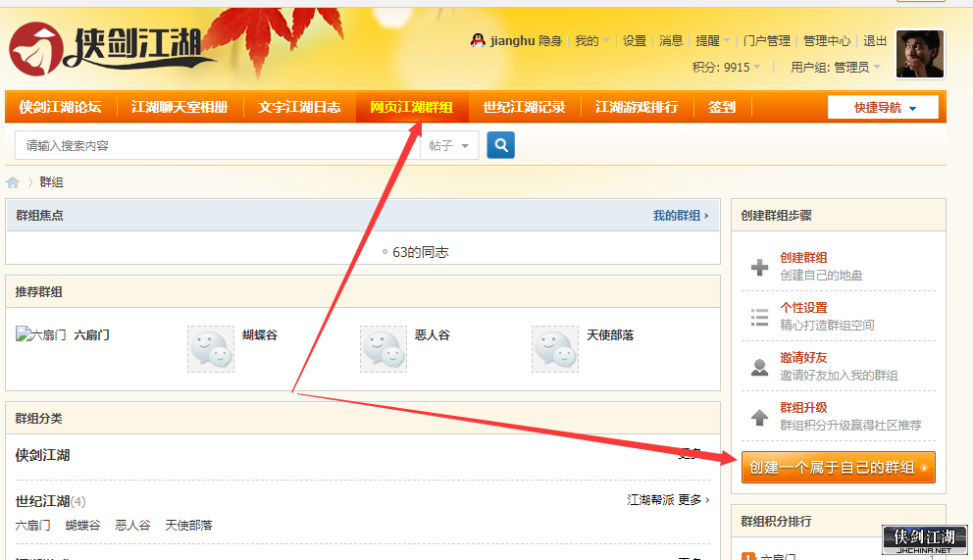
Task: Click the 邀请好友 step link
Action: click(x=803, y=358)
